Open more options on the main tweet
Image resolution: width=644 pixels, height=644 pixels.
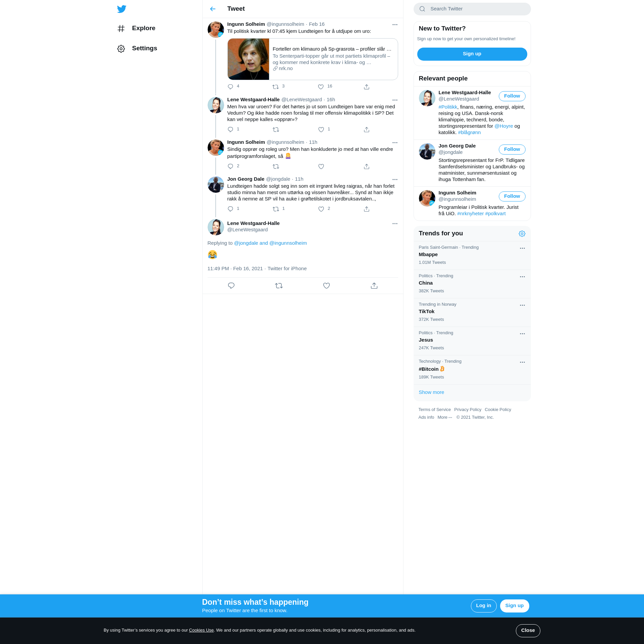click(395, 224)
